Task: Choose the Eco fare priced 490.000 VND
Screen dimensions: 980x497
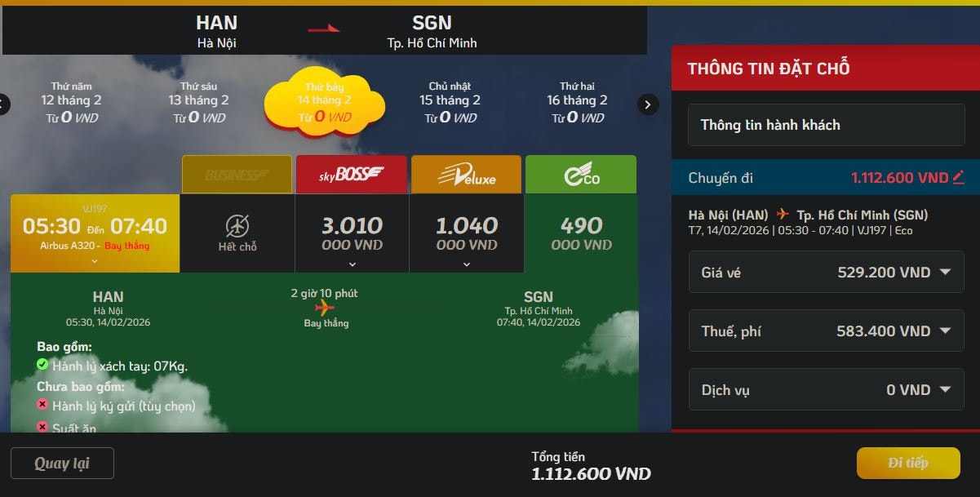Action: tap(581, 233)
